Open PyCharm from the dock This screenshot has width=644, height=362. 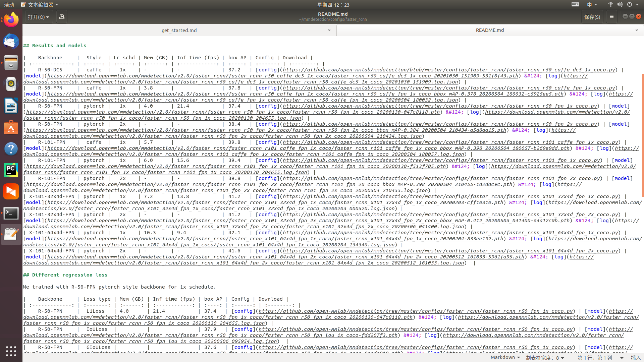11,170
